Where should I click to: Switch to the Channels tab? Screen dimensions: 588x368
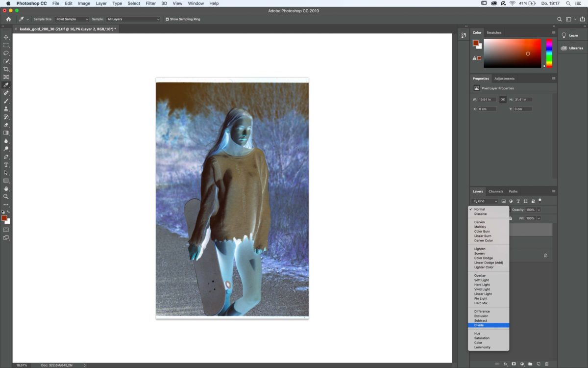[496, 191]
